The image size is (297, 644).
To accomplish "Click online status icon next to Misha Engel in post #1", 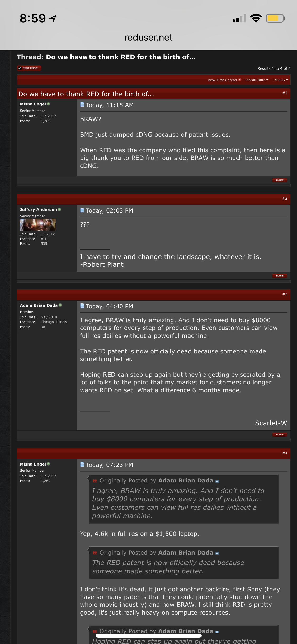I will pos(48,104).
